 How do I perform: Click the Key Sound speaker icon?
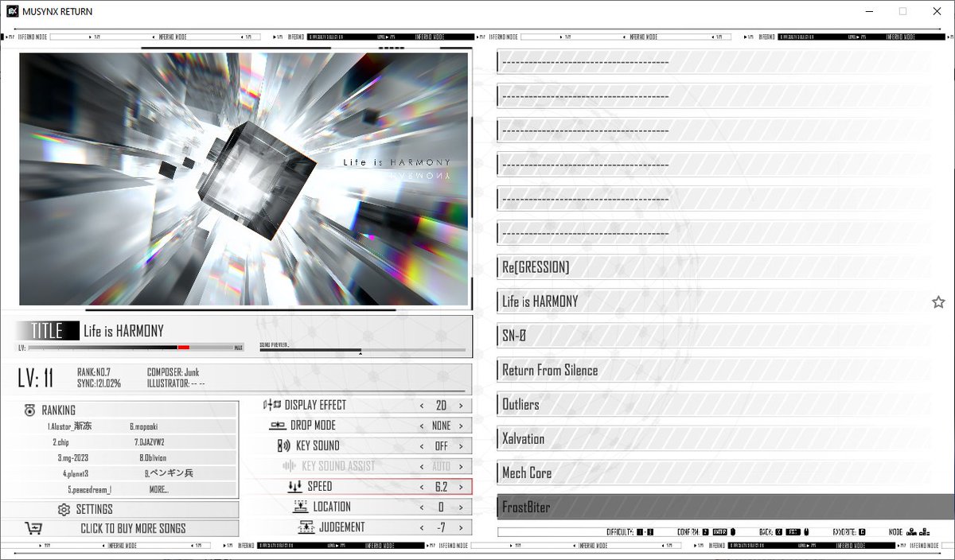pos(284,445)
